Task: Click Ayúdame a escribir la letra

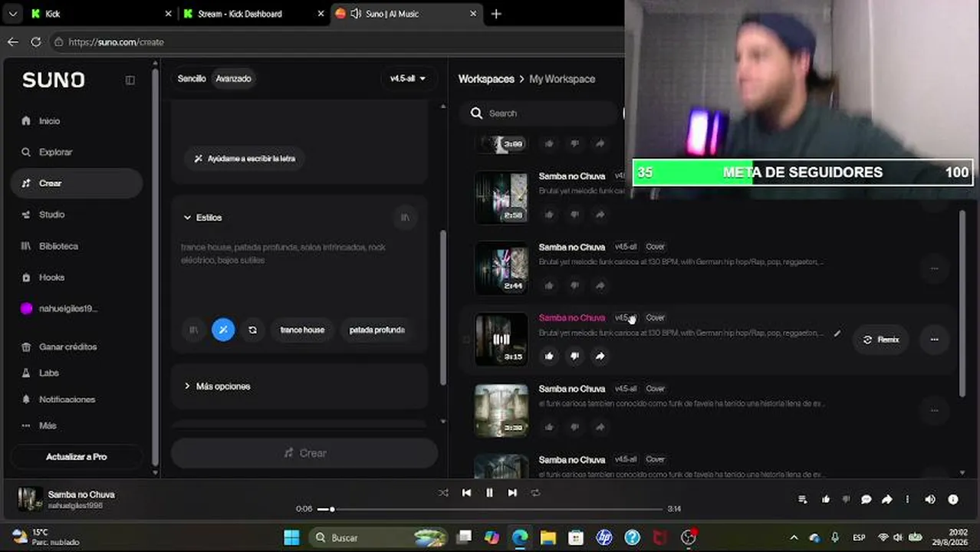Action: pyautogui.click(x=245, y=159)
